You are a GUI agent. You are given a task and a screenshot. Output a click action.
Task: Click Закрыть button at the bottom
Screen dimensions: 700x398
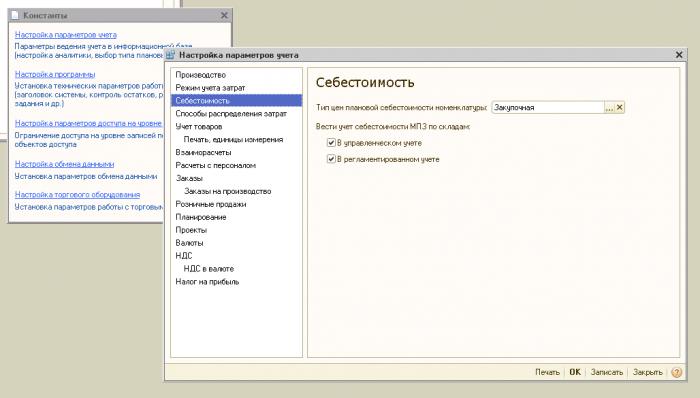tap(647, 372)
